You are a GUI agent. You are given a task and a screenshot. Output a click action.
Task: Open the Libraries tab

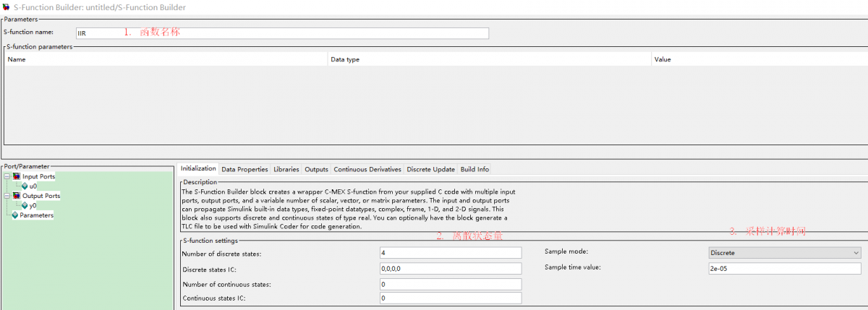click(x=286, y=170)
